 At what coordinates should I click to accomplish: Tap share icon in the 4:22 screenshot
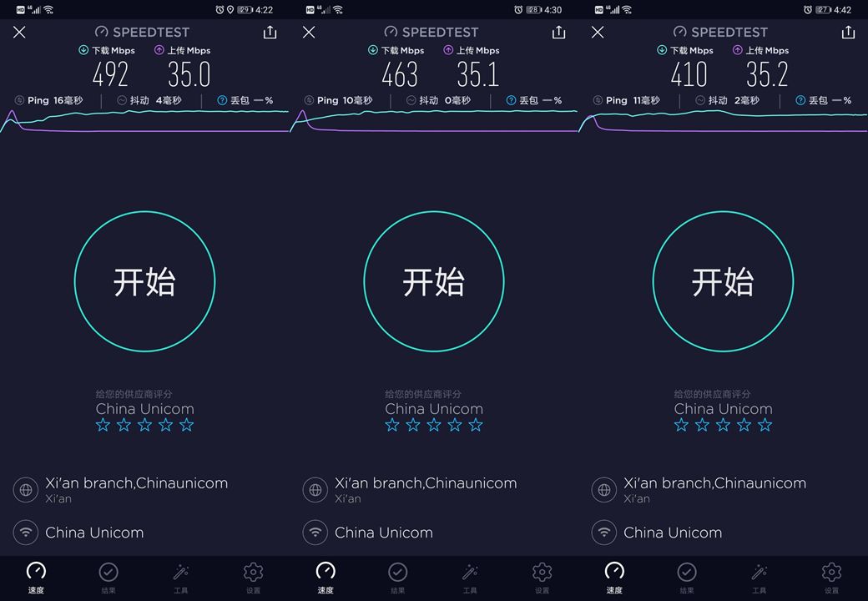(x=270, y=32)
